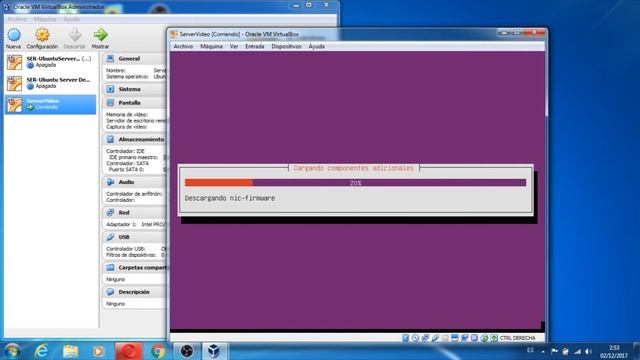Click the Almacenamiento section disk icon
The width and height of the screenshot is (640, 360).
click(x=110, y=139)
